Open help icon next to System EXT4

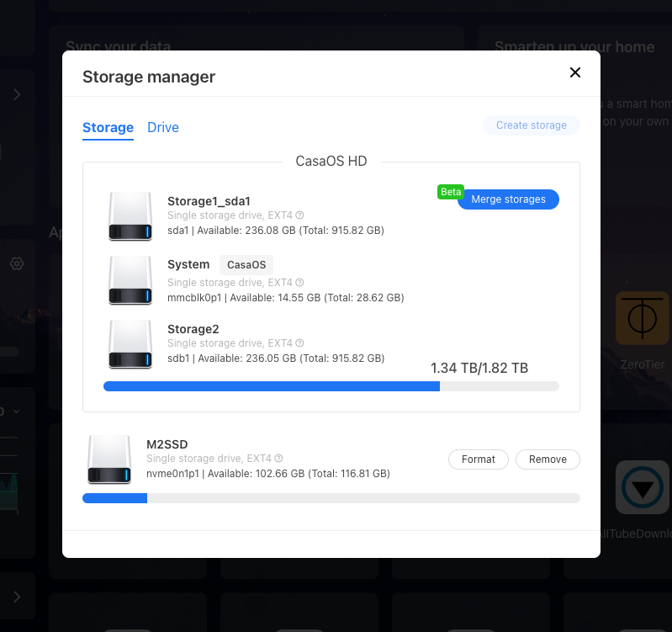tap(299, 282)
